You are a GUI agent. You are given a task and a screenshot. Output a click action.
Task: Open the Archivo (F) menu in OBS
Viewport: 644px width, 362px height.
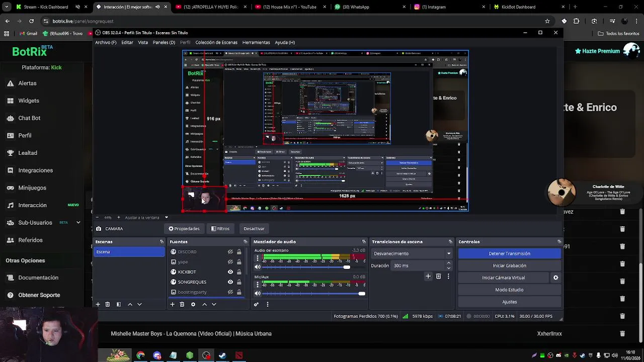coord(106,42)
